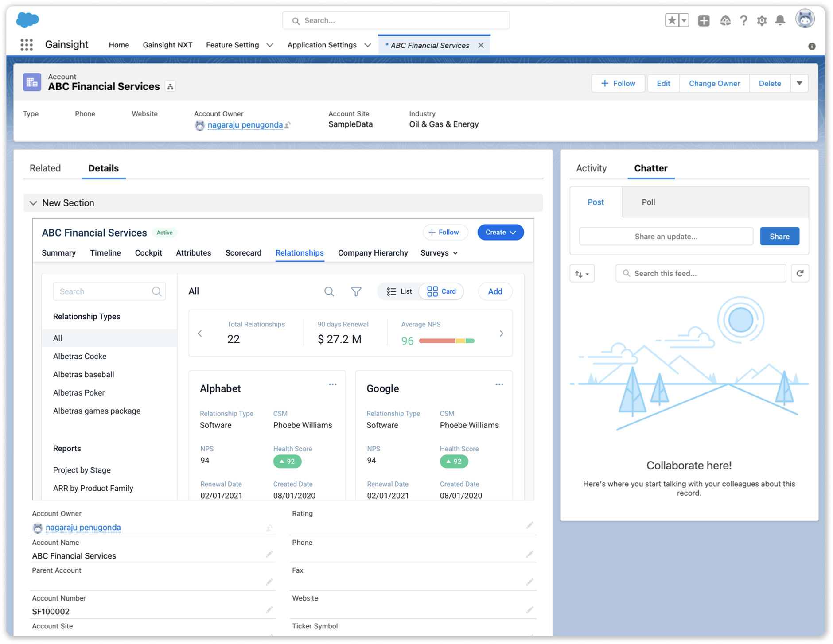
Task: Open the global actions plus icon
Action: [x=704, y=20]
